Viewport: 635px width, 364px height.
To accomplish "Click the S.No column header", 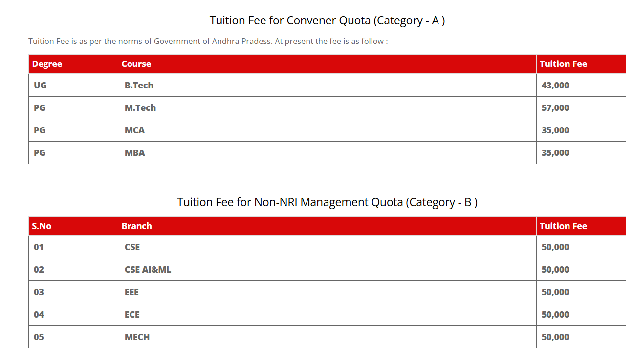I will pyautogui.click(x=42, y=226).
